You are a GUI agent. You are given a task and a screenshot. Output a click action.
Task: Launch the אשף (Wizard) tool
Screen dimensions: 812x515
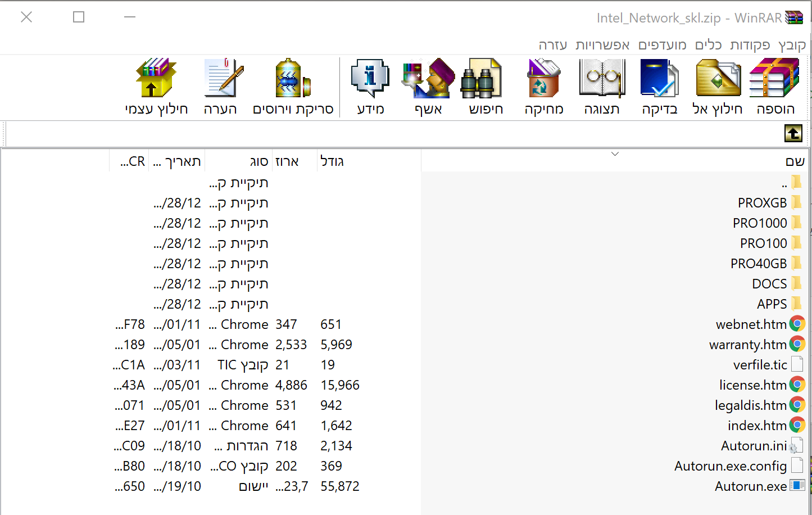[x=428, y=79]
